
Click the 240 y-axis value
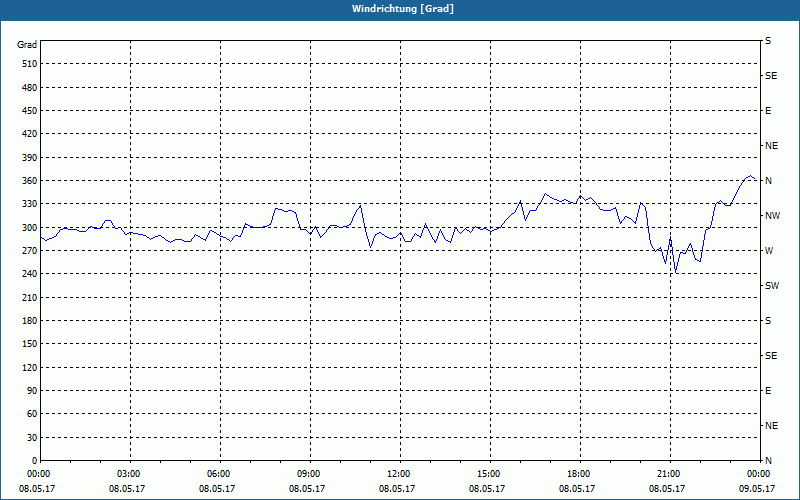click(30, 274)
